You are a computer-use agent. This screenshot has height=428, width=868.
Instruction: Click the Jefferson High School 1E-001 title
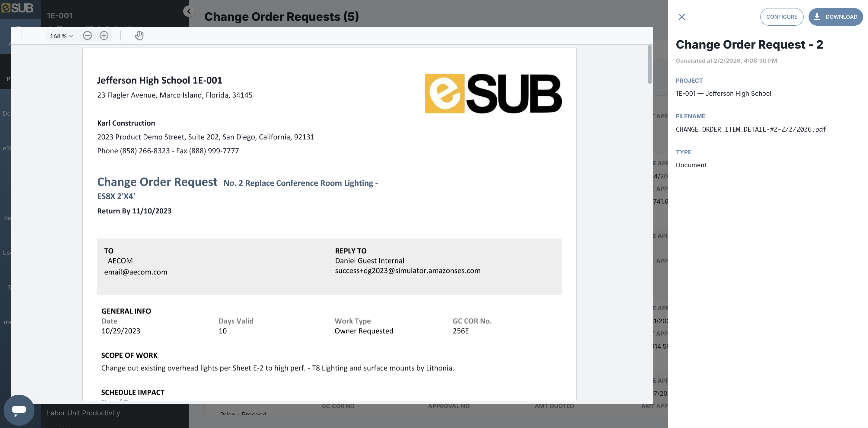159,80
